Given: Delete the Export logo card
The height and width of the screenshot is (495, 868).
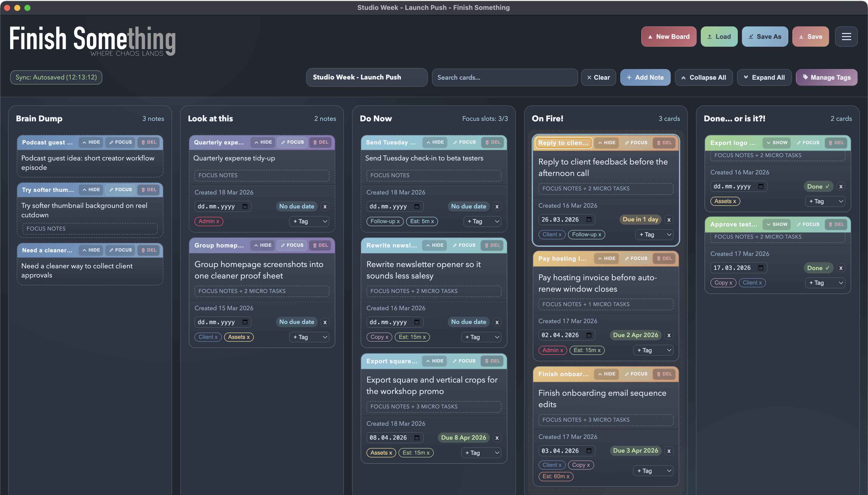Looking at the screenshot, I should [x=836, y=142].
